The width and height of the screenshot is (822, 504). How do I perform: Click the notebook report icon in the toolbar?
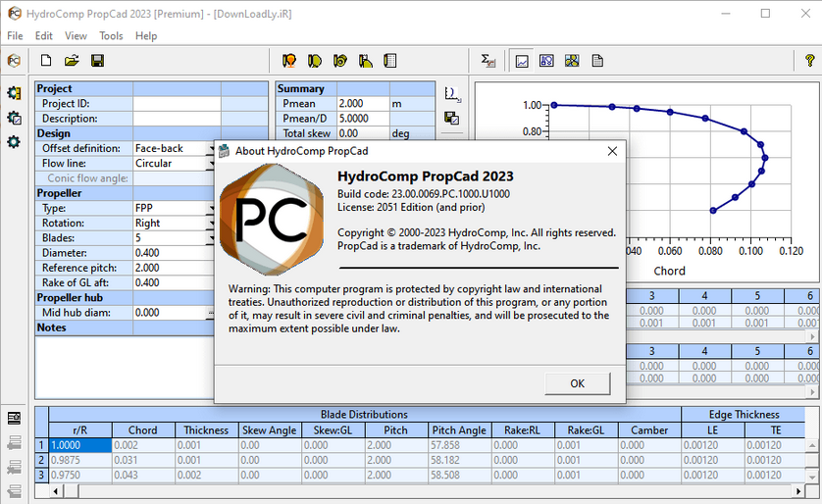390,61
